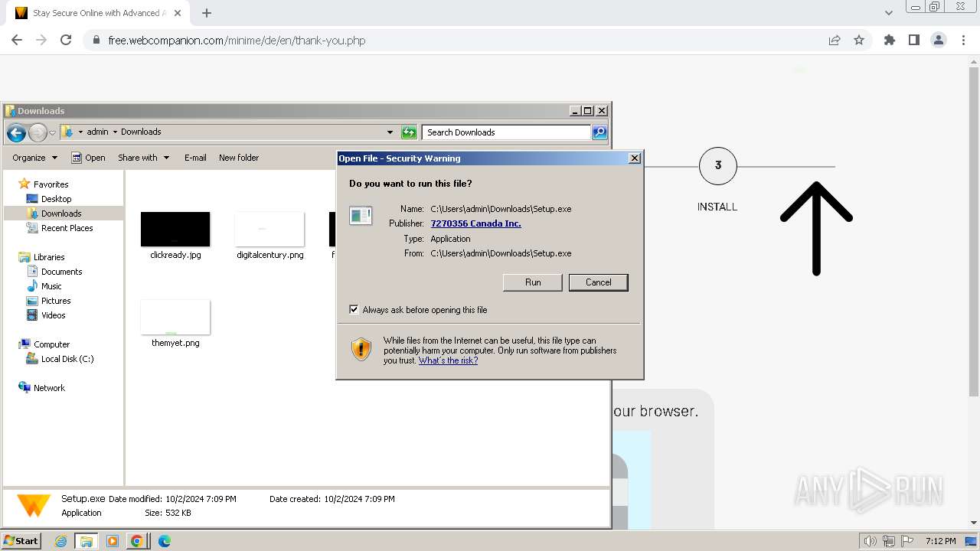Open Chrome extensions puzzle icon

click(890, 41)
